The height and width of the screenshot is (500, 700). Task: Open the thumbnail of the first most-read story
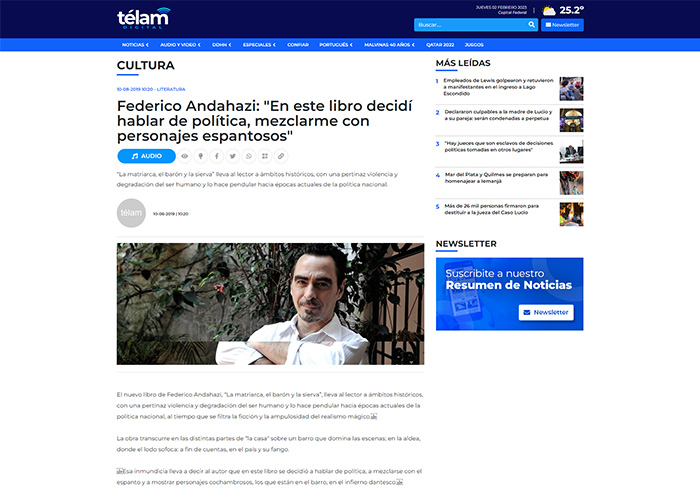(571, 88)
